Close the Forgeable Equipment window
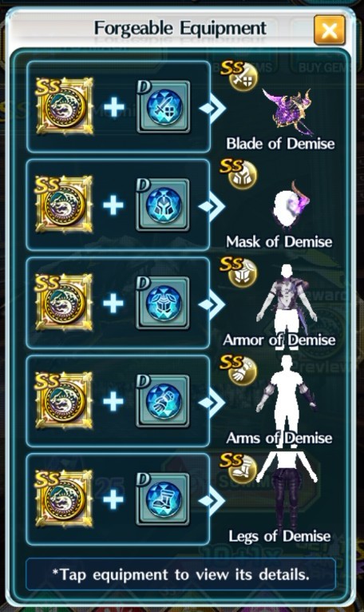The height and width of the screenshot is (612, 364). pyautogui.click(x=330, y=30)
